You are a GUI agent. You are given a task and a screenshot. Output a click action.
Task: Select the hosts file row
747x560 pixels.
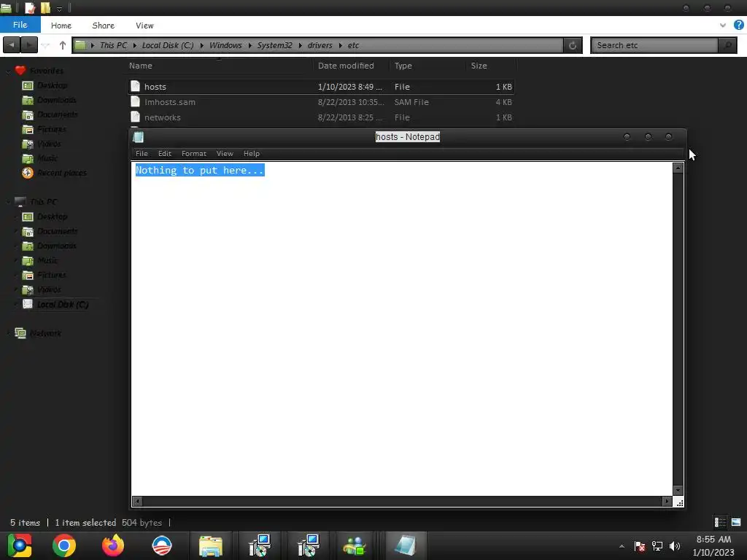[321, 87]
